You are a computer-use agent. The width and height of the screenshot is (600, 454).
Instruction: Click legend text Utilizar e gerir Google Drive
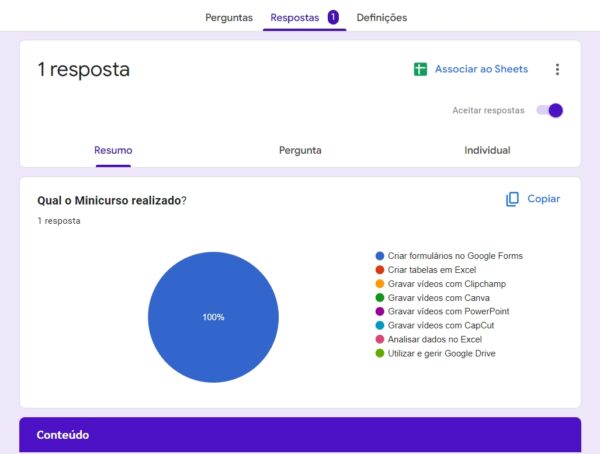pyautogui.click(x=442, y=353)
